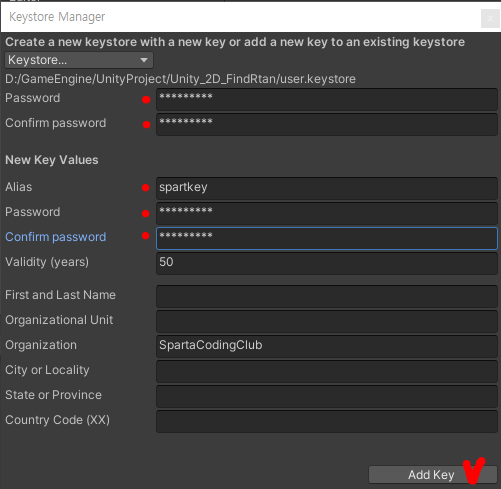Click the Keystore Manager window title
Viewport: 501px width, 489px height.
tap(57, 17)
